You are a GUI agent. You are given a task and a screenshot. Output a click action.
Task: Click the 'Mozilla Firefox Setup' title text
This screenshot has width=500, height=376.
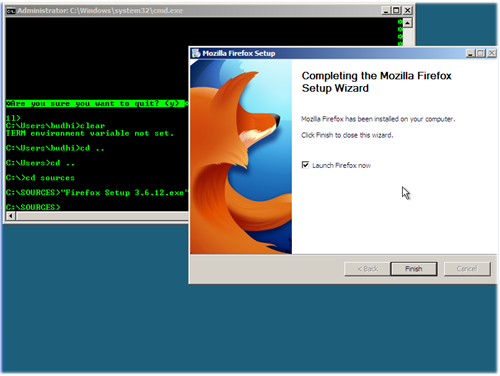point(239,53)
